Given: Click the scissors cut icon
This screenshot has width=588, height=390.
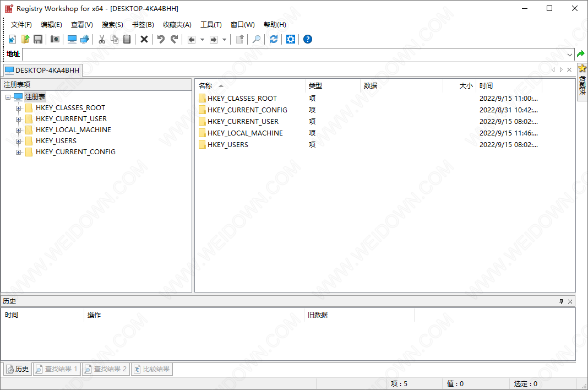Looking at the screenshot, I should 102,39.
